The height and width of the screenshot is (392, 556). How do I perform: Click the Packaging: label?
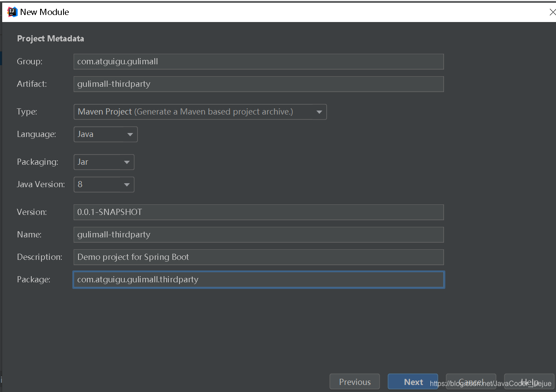(x=37, y=162)
